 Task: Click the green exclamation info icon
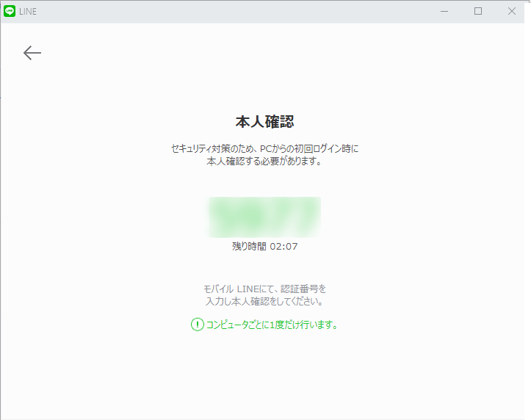pos(197,325)
